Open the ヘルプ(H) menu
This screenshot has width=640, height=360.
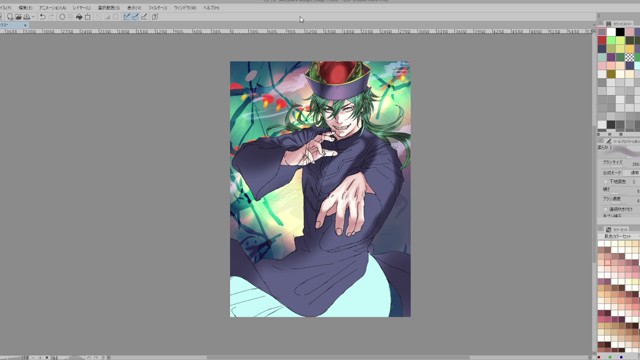pos(211,8)
